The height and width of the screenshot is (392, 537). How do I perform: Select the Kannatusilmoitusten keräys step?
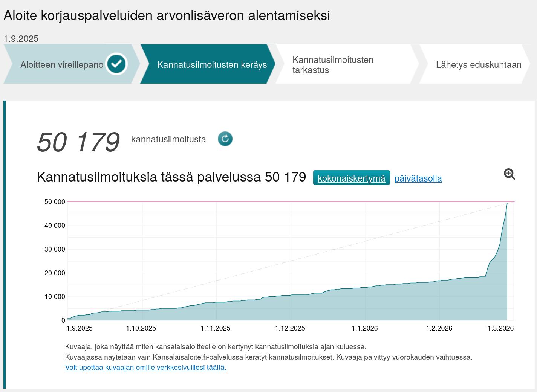[212, 65]
